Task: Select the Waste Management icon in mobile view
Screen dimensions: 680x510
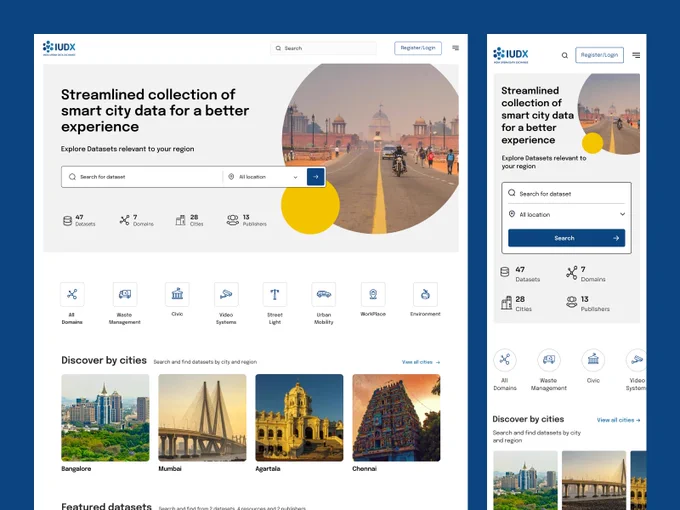Action: 549,360
